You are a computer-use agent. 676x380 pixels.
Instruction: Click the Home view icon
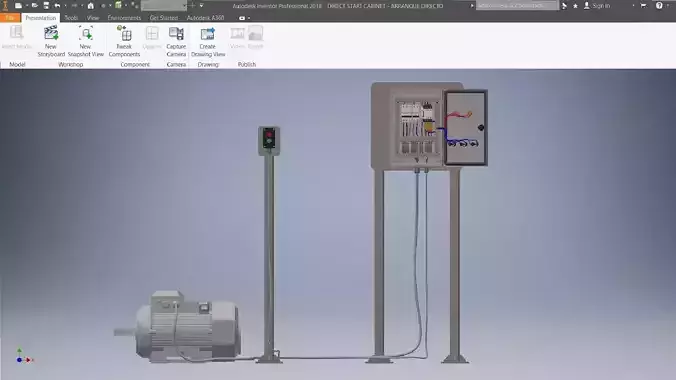click(x=91, y=6)
